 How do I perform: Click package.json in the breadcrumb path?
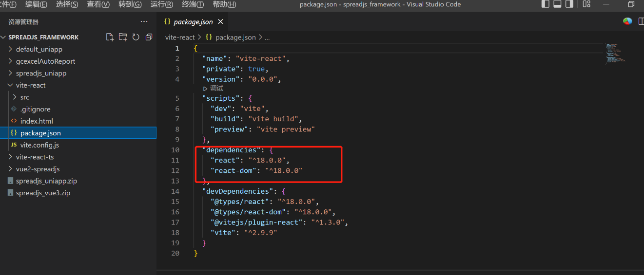(235, 37)
